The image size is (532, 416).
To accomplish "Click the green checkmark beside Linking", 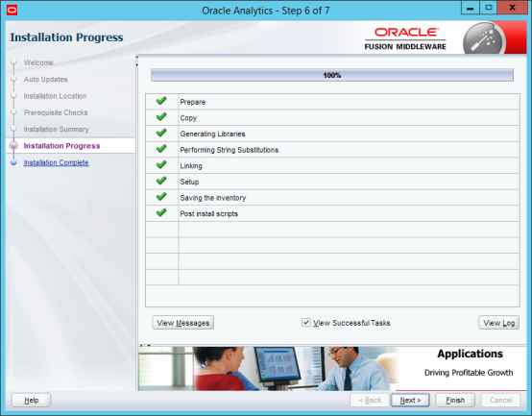I will [x=161, y=164].
